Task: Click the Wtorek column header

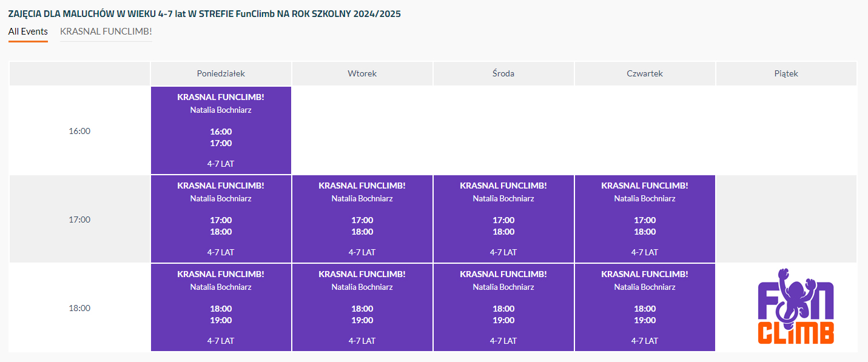Action: pos(362,73)
